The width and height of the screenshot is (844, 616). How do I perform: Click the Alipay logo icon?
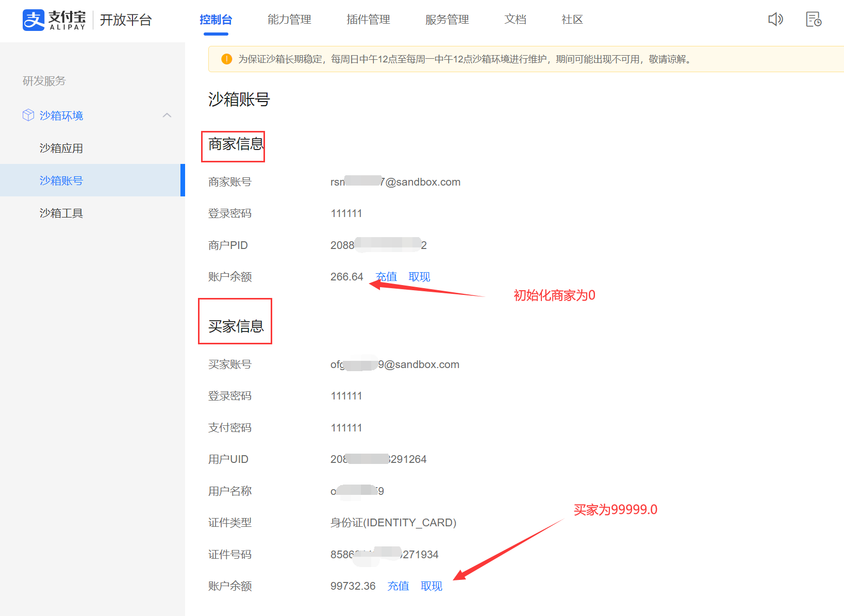coord(34,20)
